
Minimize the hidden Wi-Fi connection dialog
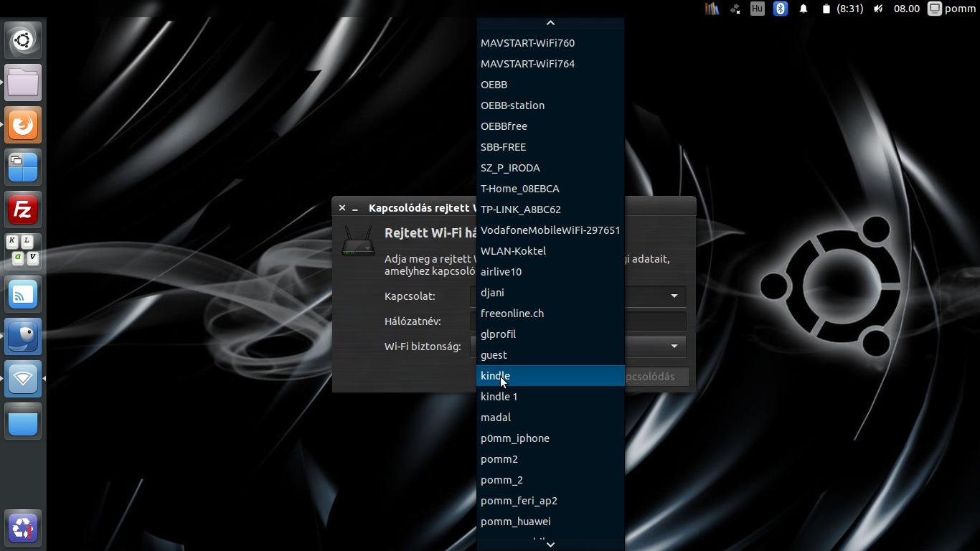coord(355,208)
